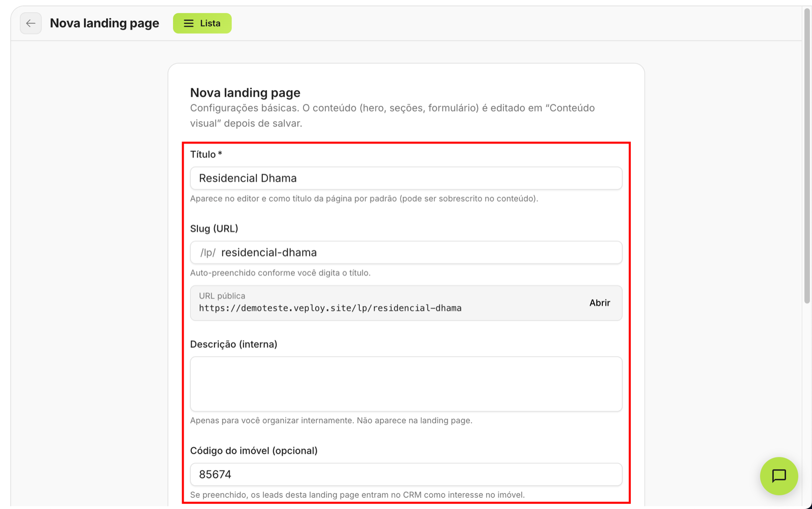
Task: Click the 'URL pública' caption
Action: pos(222,296)
